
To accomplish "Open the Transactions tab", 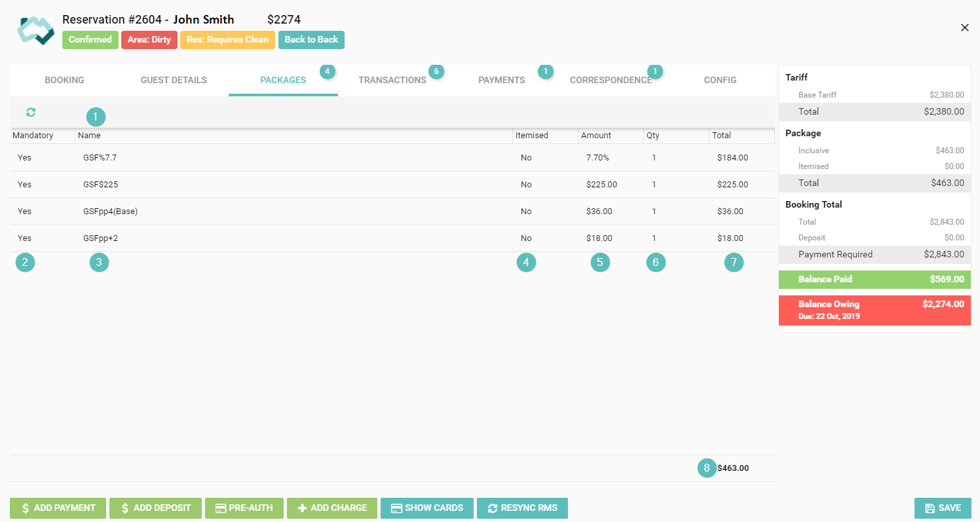I will tap(392, 81).
